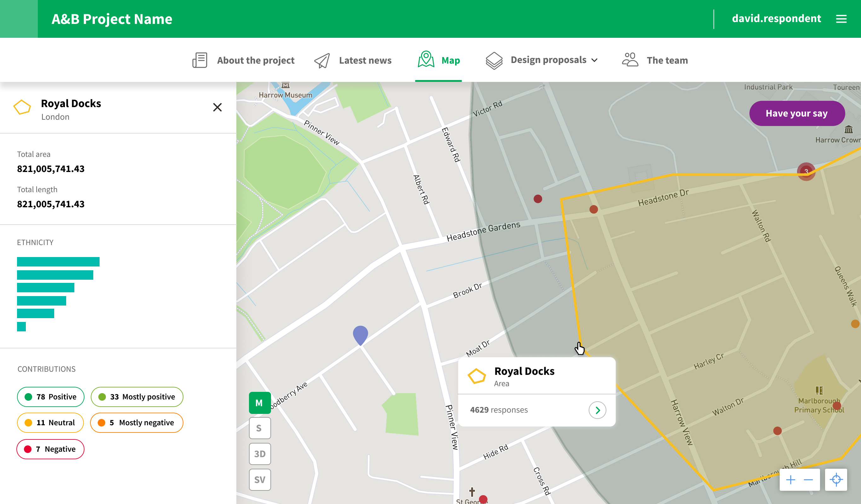Switch to the Map tab
The image size is (861, 504).
pyautogui.click(x=450, y=60)
